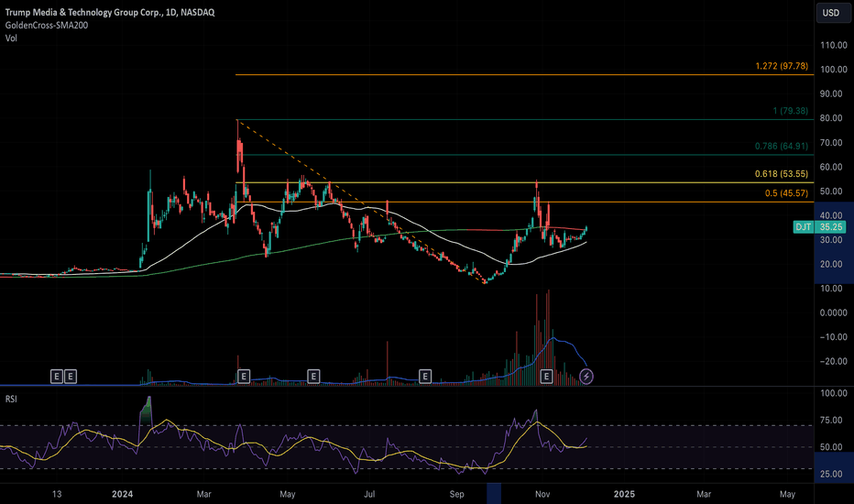The image size is (854, 504).
Task: Select the GoldenCross-SMA200 indicator label
Action: coord(47,25)
